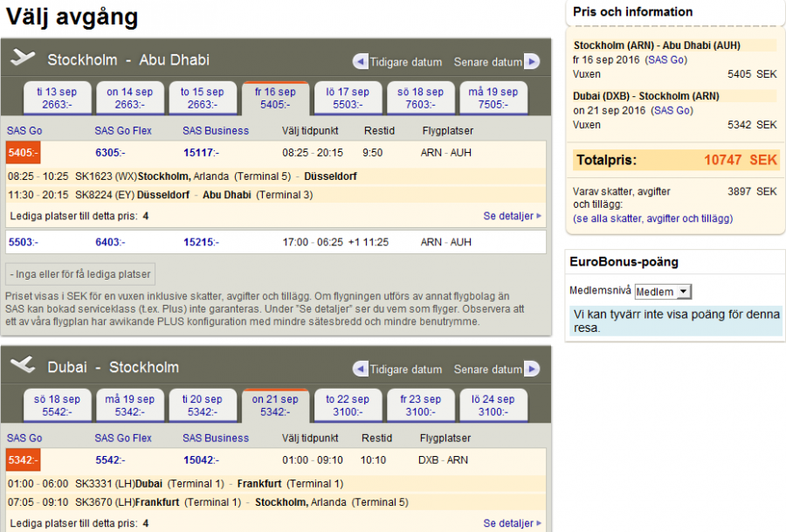Click the departing airplane icon beside Stockholm
The image size is (786, 532).
[x=24, y=59]
